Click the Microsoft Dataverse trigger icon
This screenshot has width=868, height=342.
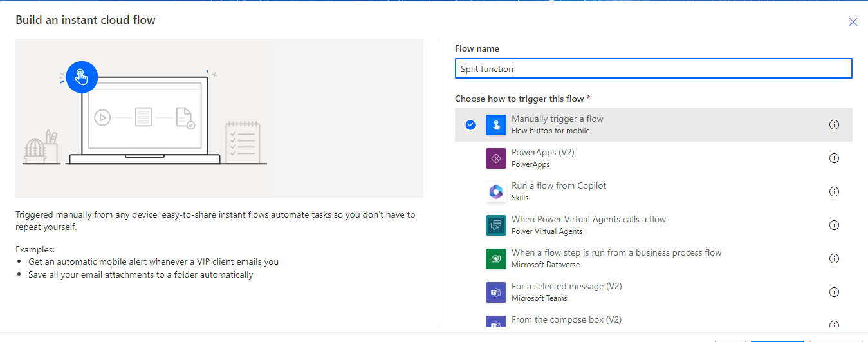[496, 259]
